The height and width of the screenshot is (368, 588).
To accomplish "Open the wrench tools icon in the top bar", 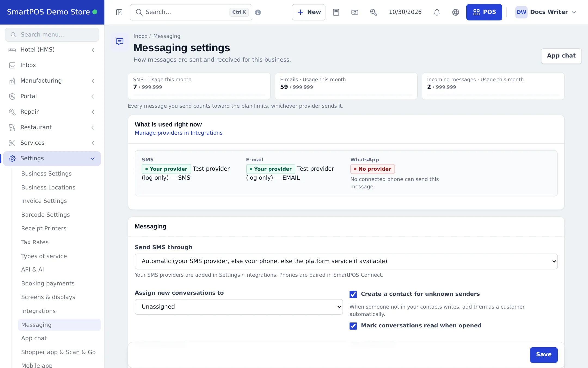I will click(373, 12).
